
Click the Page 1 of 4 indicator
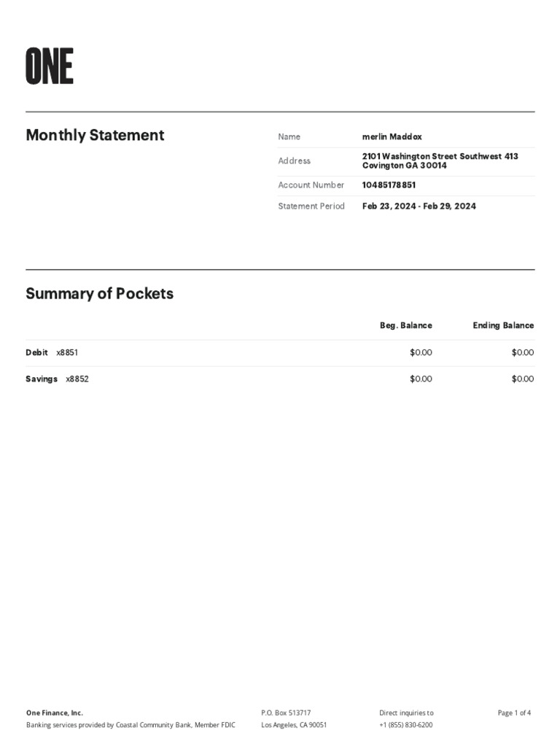coord(514,713)
